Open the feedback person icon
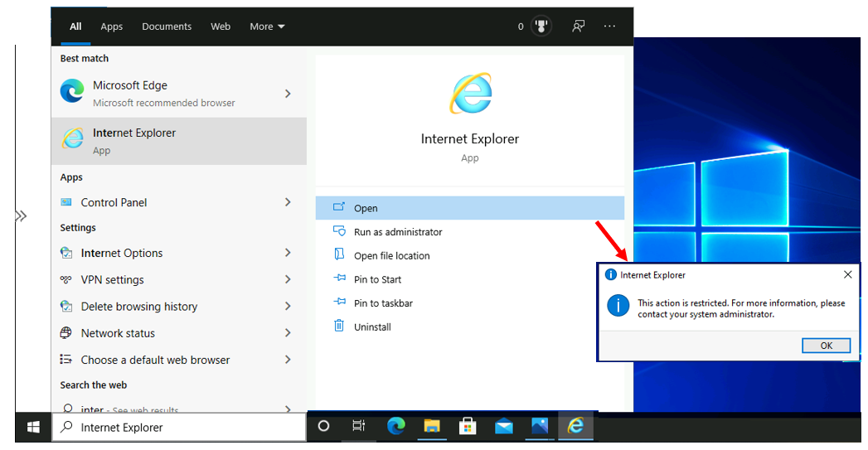This screenshot has width=868, height=450. tap(578, 26)
